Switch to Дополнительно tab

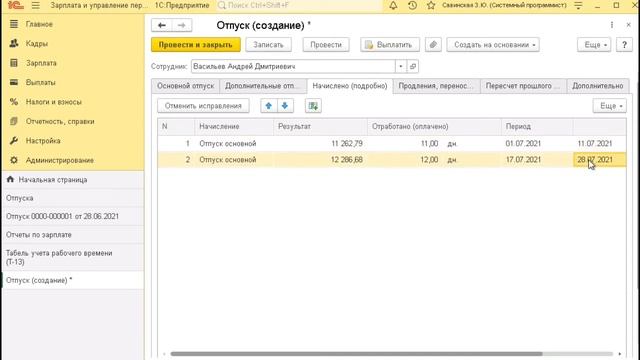598,86
